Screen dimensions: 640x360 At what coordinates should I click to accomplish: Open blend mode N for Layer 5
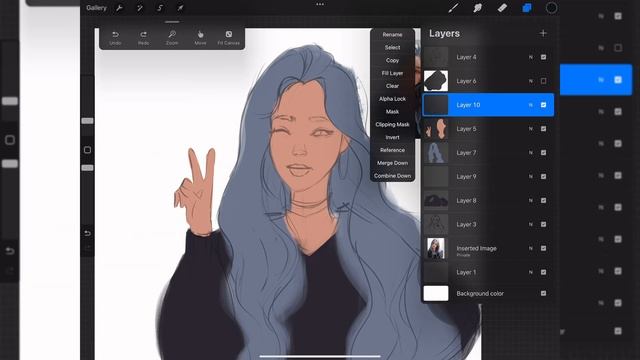(531, 129)
